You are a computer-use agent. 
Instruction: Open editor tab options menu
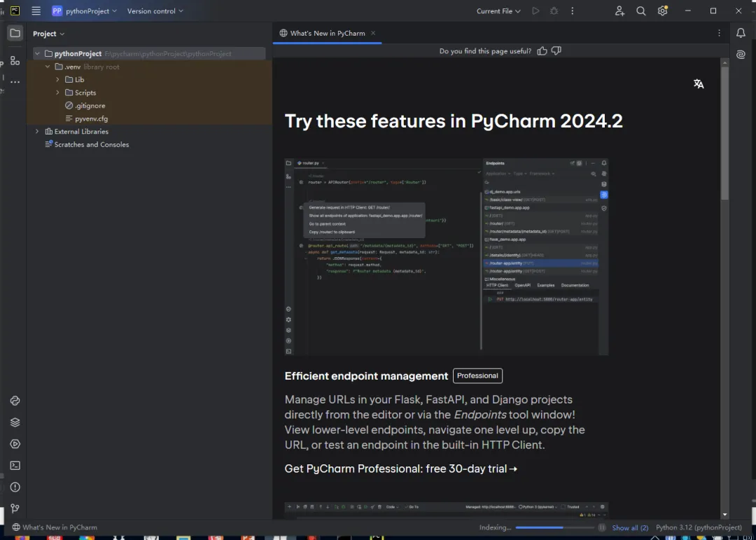click(719, 34)
